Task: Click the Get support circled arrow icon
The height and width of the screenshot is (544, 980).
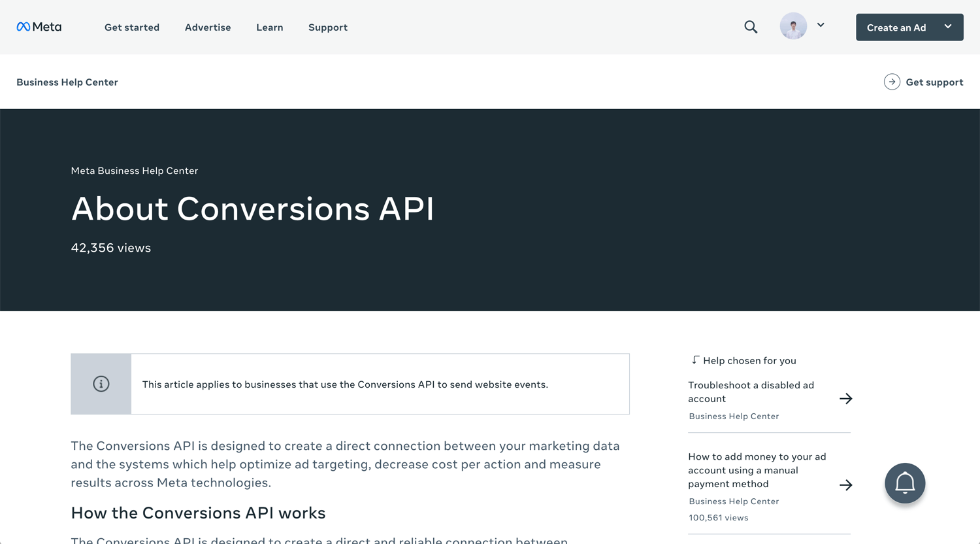Action: click(892, 82)
